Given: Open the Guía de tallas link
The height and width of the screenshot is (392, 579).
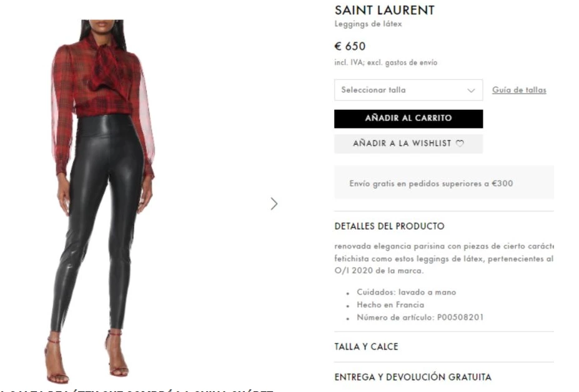Looking at the screenshot, I should point(519,90).
